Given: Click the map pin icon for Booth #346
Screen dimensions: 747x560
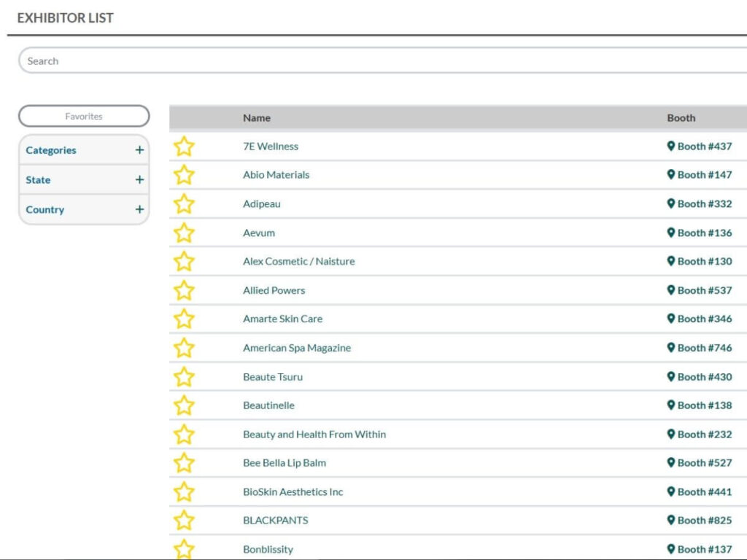Looking at the screenshot, I should (x=671, y=319).
